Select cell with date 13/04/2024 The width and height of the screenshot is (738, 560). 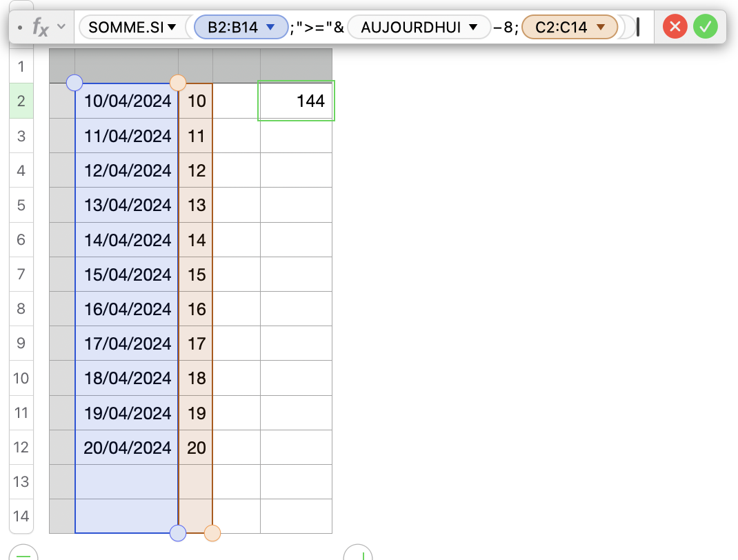click(127, 205)
